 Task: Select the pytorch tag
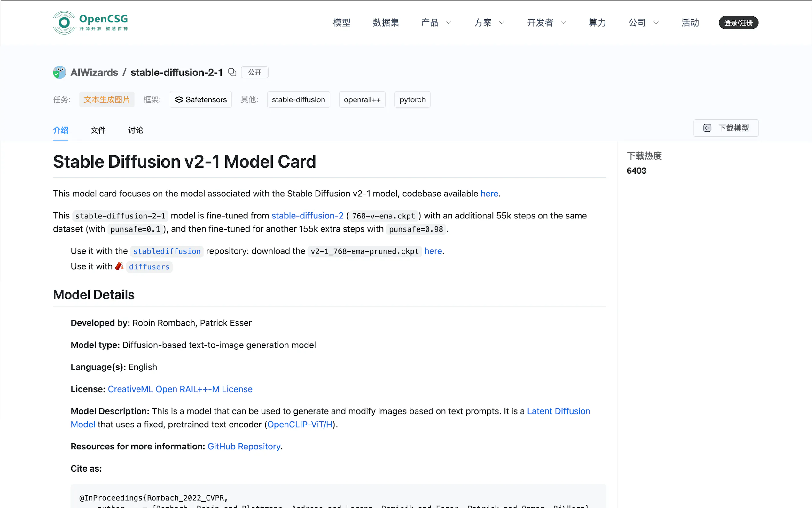click(x=412, y=99)
